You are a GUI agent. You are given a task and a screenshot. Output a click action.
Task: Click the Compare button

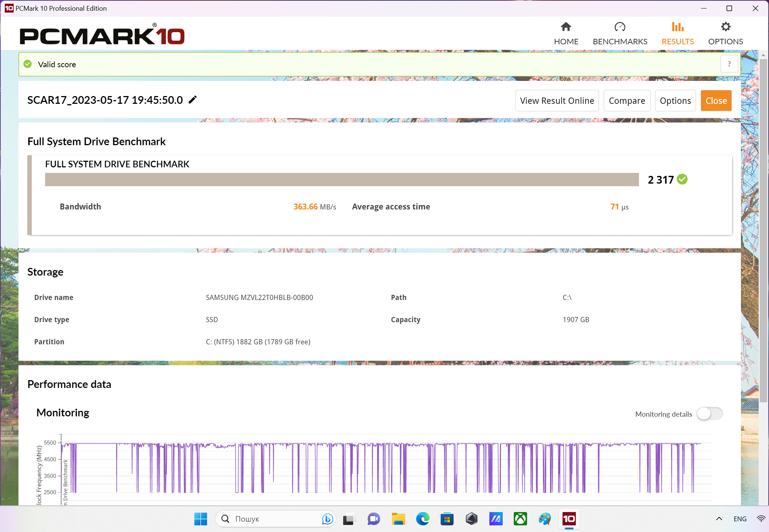point(626,100)
